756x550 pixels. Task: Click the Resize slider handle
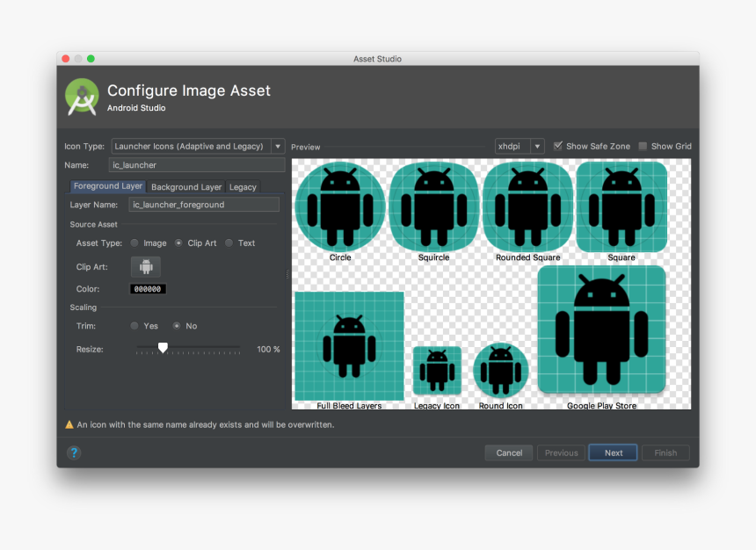(x=163, y=348)
